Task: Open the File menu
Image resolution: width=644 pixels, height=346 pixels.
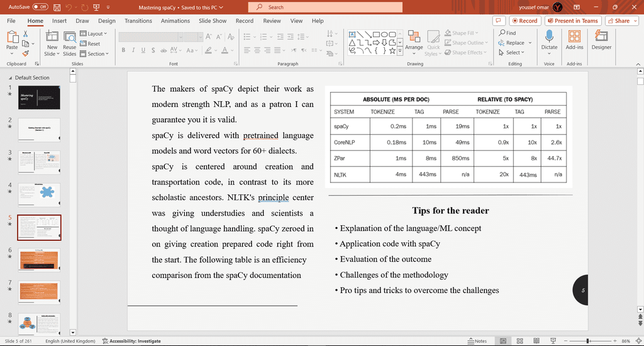Action: point(11,21)
